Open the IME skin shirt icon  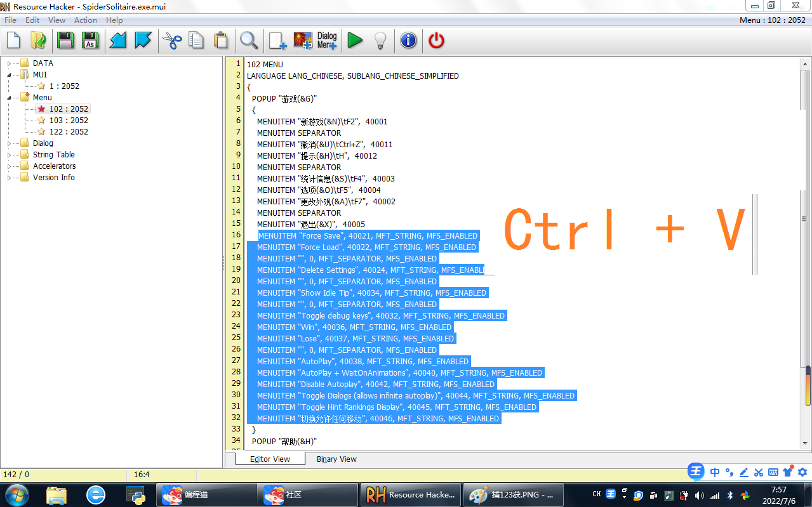pos(788,471)
